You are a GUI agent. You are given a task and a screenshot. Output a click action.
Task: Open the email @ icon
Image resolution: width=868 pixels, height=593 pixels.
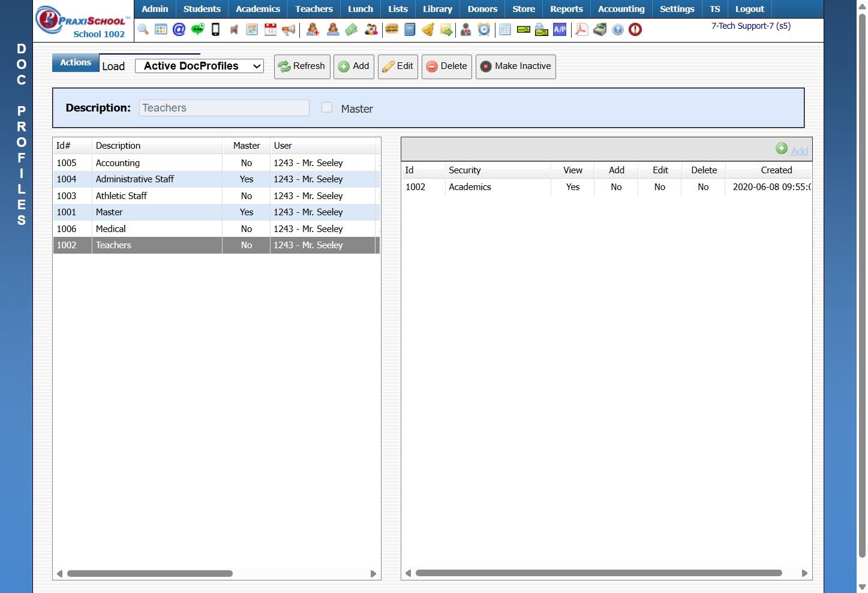coord(179,29)
